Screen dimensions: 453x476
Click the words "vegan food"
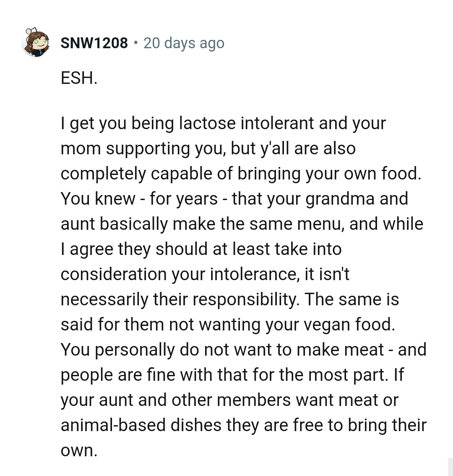pyautogui.click(x=354, y=325)
